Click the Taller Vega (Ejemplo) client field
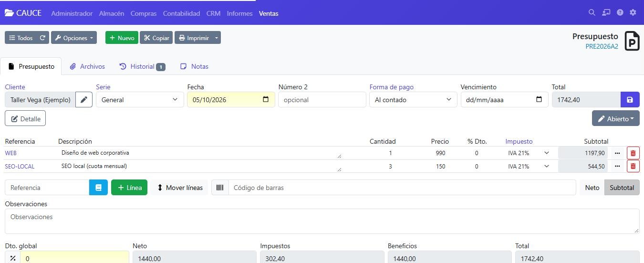This screenshot has width=644, height=263. point(41,100)
